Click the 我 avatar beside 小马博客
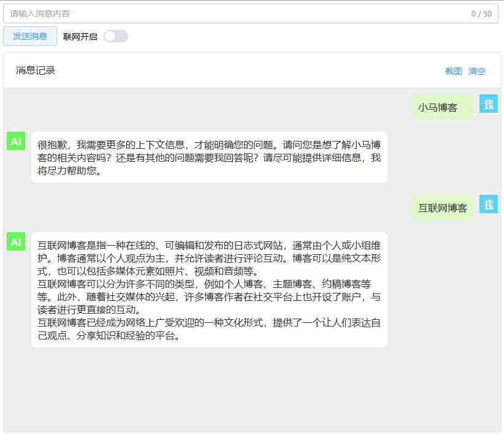The height and width of the screenshot is (435, 504). click(x=488, y=104)
